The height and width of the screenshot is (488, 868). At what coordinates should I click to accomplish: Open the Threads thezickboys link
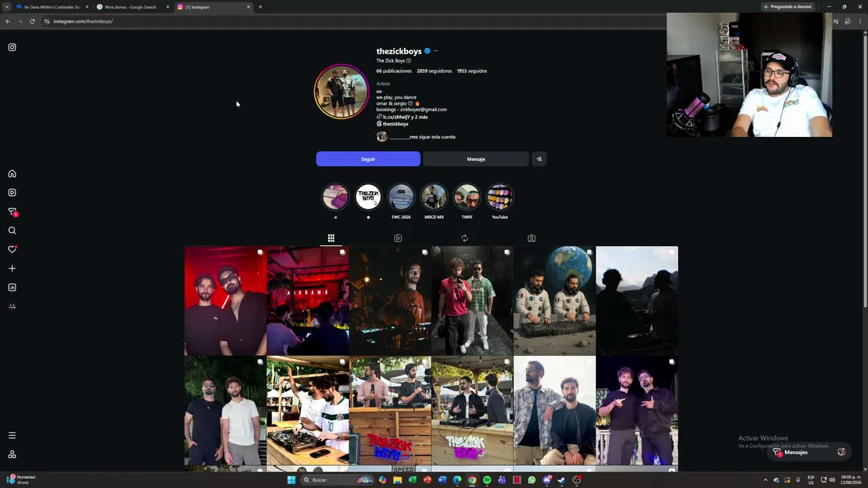tap(393, 124)
